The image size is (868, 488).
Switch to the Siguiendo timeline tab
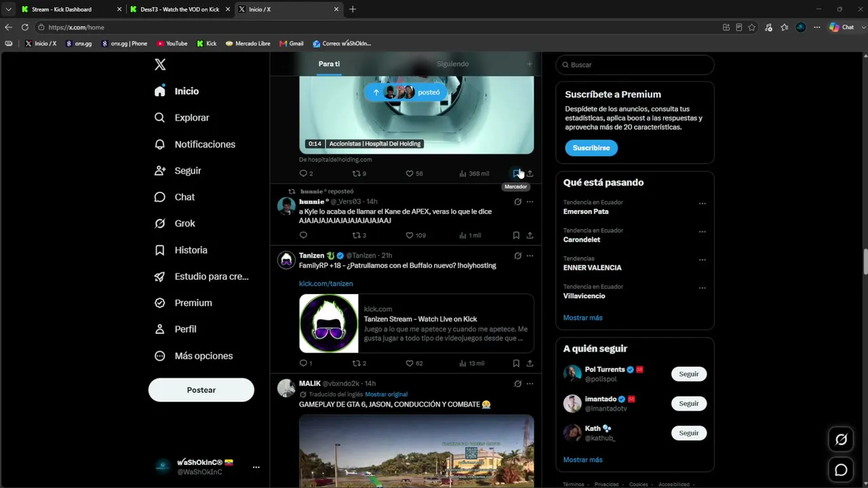[452, 64]
